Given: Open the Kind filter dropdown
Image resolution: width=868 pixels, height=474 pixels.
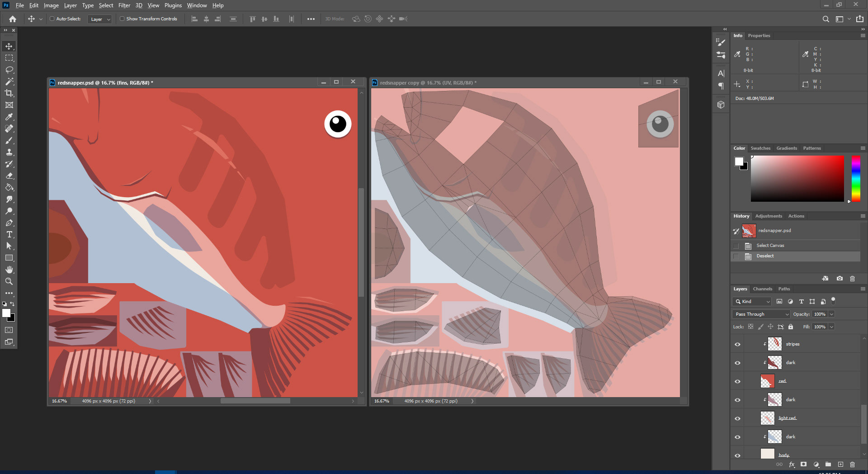Looking at the screenshot, I should (x=752, y=301).
